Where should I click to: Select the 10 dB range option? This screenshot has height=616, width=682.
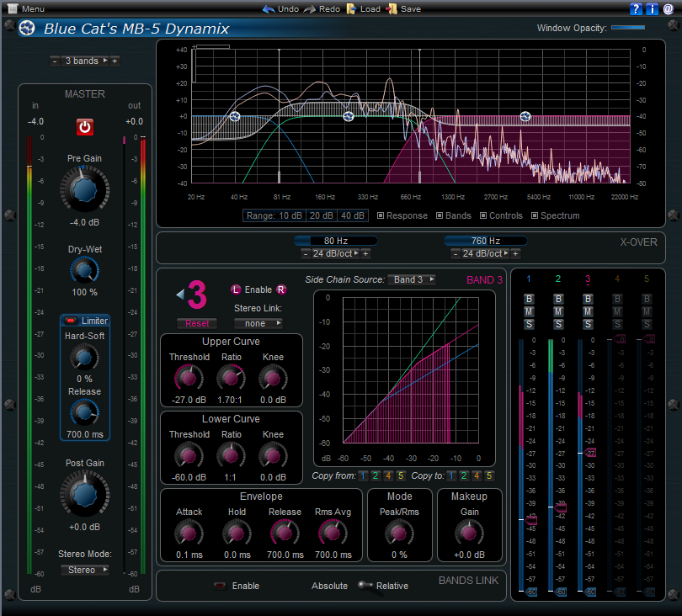(290, 215)
